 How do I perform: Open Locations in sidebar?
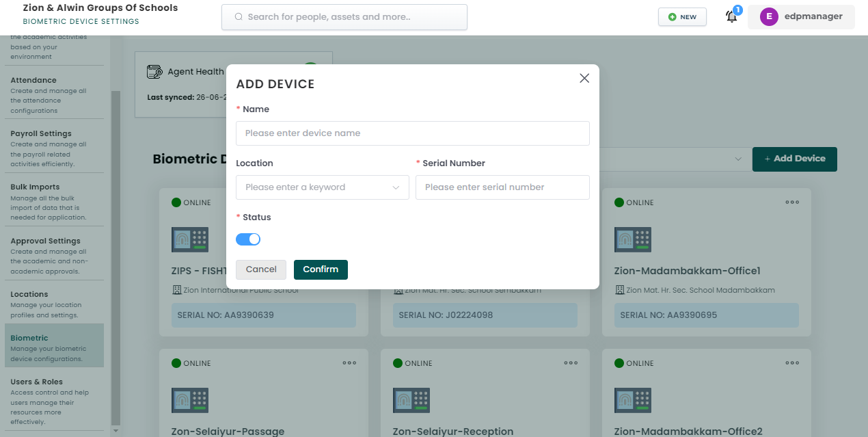coord(54,304)
